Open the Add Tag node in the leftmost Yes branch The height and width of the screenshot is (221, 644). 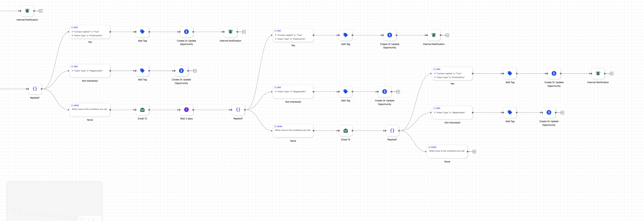[x=142, y=32]
